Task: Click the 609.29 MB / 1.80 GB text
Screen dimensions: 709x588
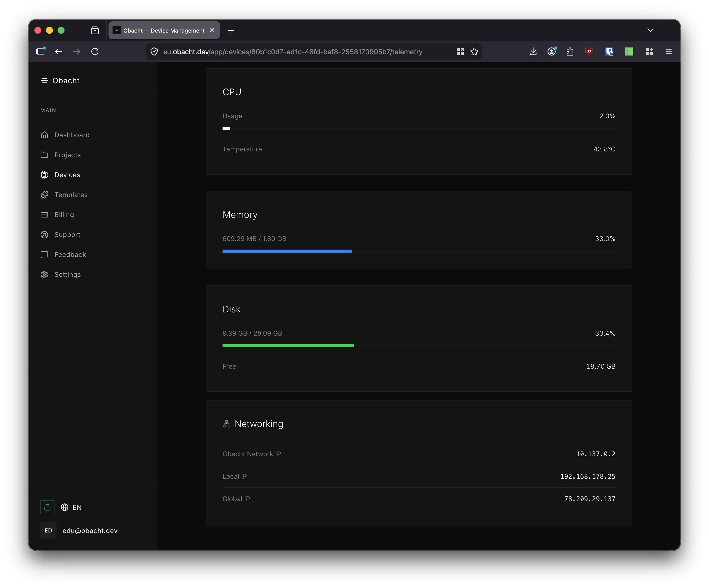Action: 254,239
